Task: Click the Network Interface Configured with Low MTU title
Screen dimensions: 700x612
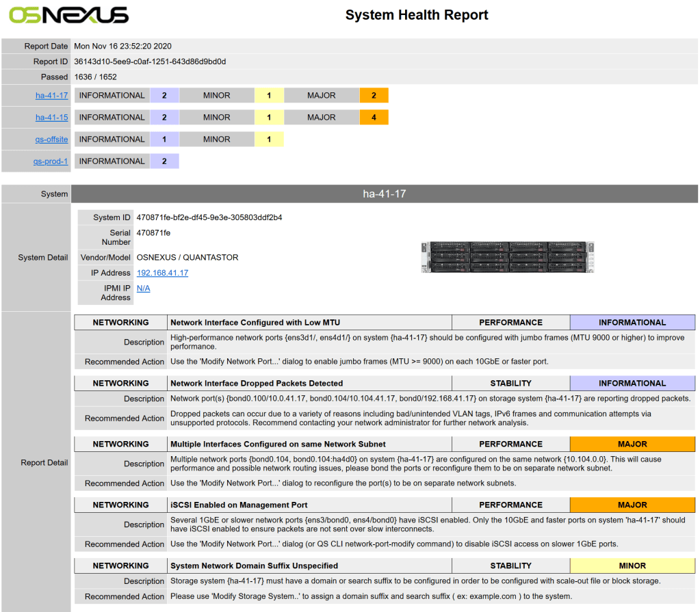Action: [255, 323]
